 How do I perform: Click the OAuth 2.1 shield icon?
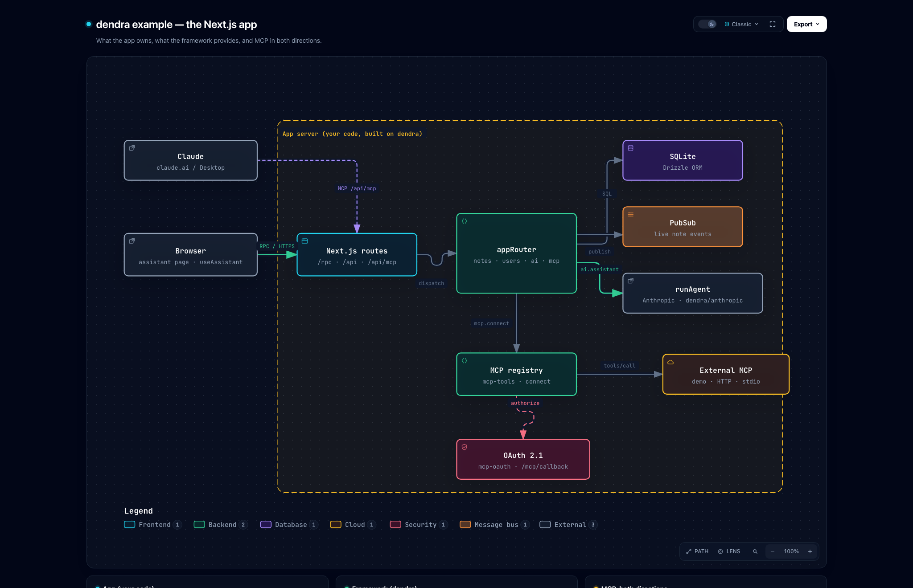click(465, 447)
